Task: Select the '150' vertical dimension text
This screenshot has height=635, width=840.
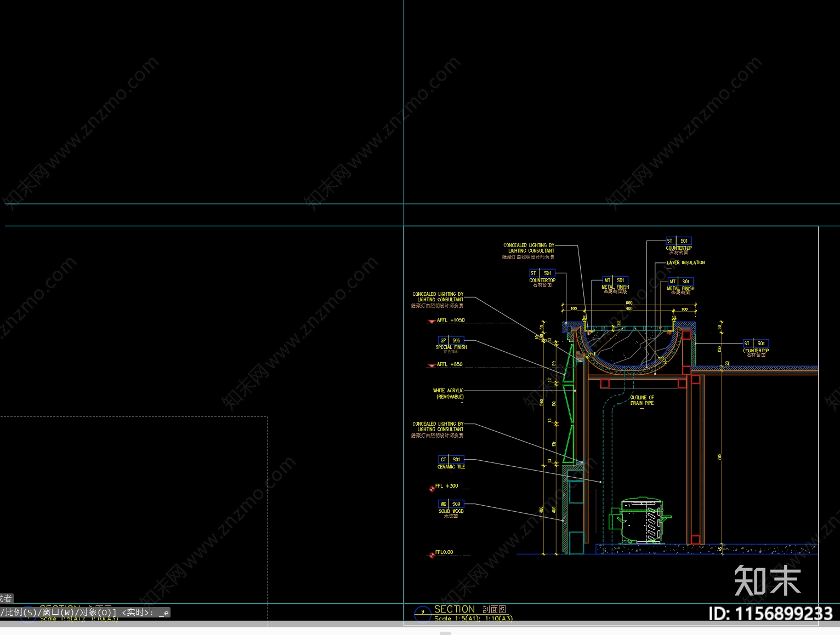Action: coord(719,348)
